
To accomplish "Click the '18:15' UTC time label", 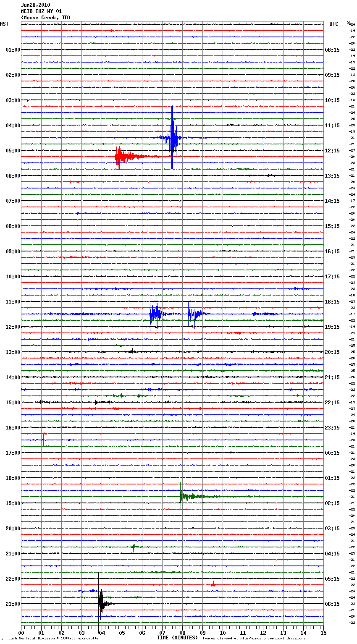I will [332, 302].
